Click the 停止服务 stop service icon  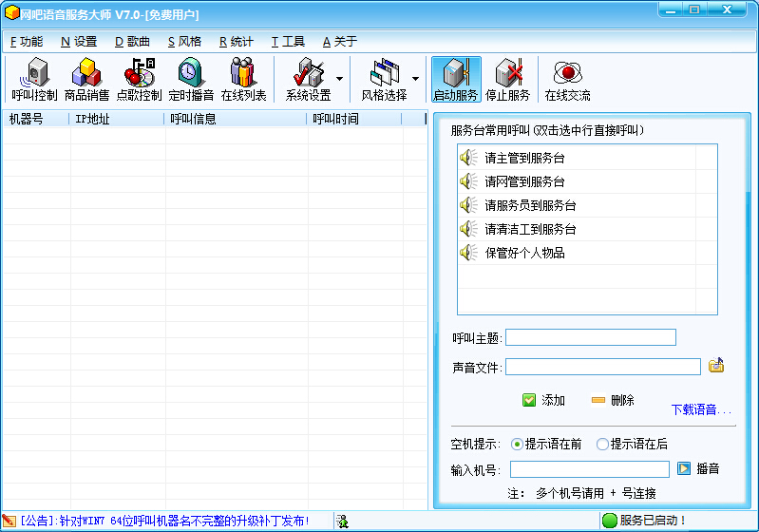(x=507, y=80)
